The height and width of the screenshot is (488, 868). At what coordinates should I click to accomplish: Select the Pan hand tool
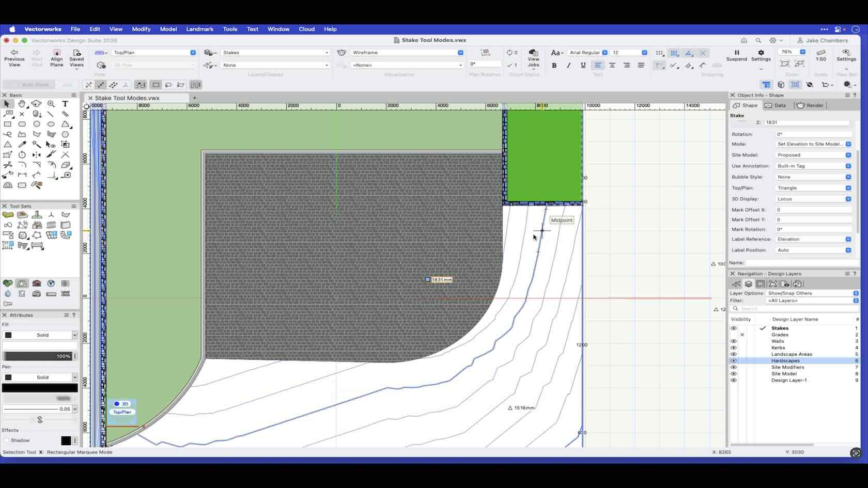(22, 104)
